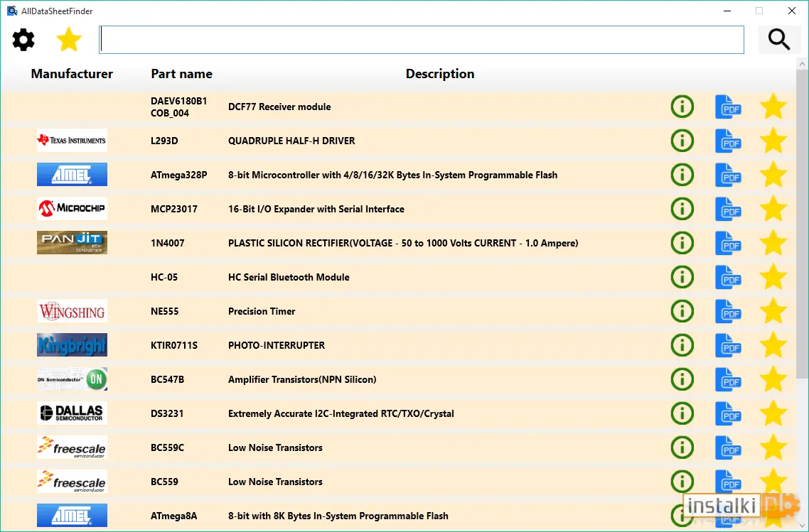Click the Description column header
This screenshot has width=809, height=532.
(x=440, y=74)
